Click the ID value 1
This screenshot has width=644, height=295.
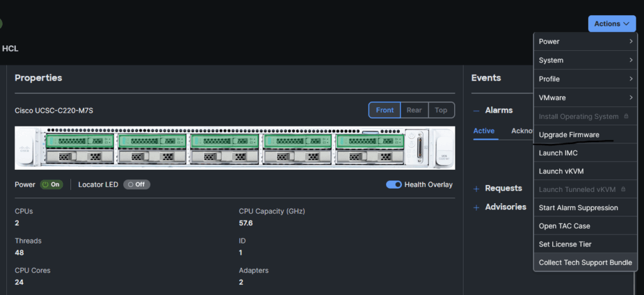(x=241, y=253)
